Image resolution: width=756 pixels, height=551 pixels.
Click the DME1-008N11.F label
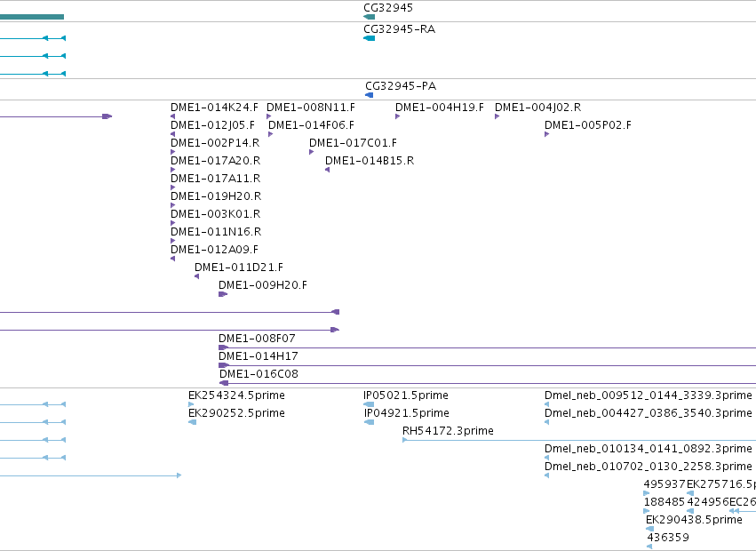[x=311, y=108]
